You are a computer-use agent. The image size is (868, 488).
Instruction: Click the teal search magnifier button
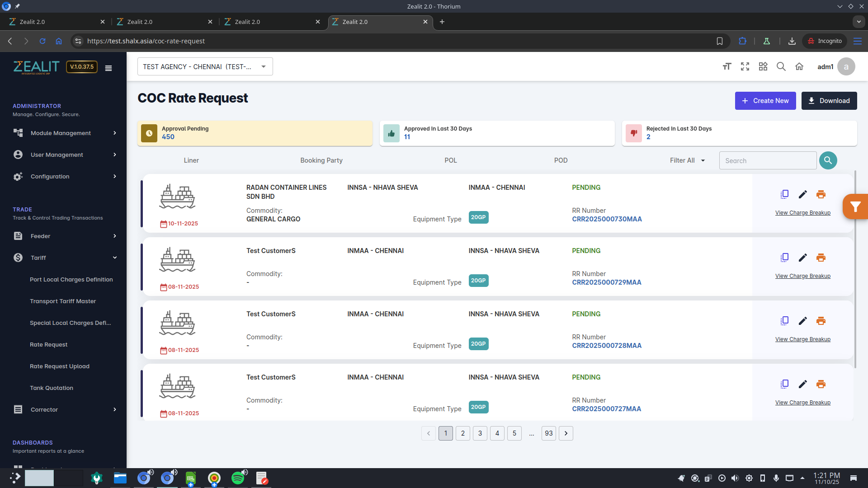tap(828, 160)
